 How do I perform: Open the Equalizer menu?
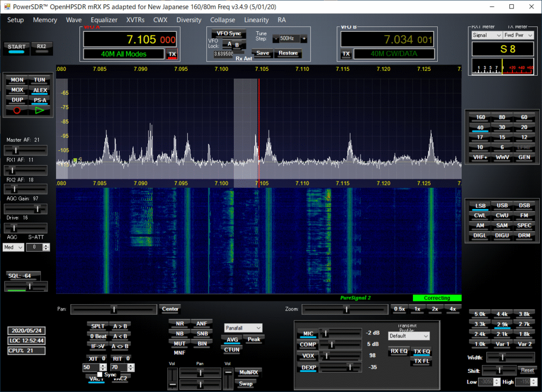pos(104,20)
